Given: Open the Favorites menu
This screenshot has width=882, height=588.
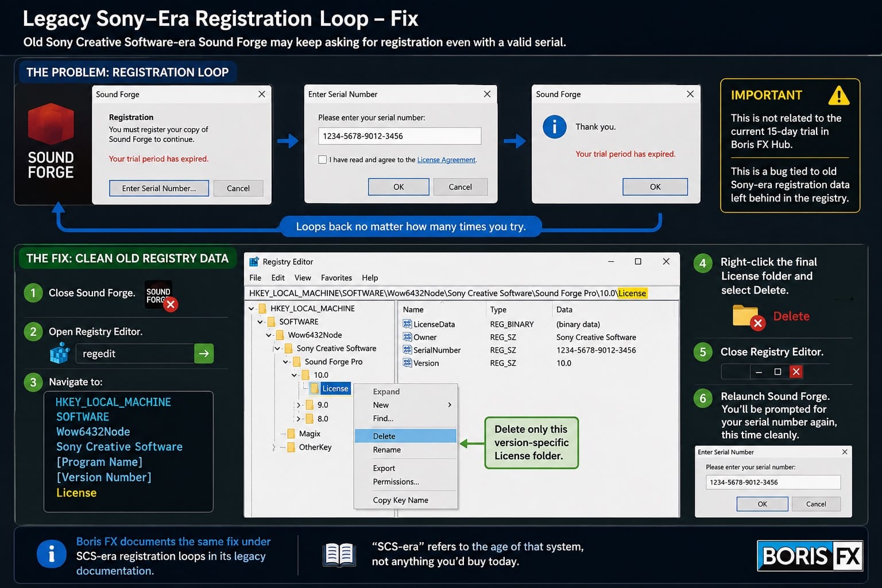Looking at the screenshot, I should click(336, 278).
